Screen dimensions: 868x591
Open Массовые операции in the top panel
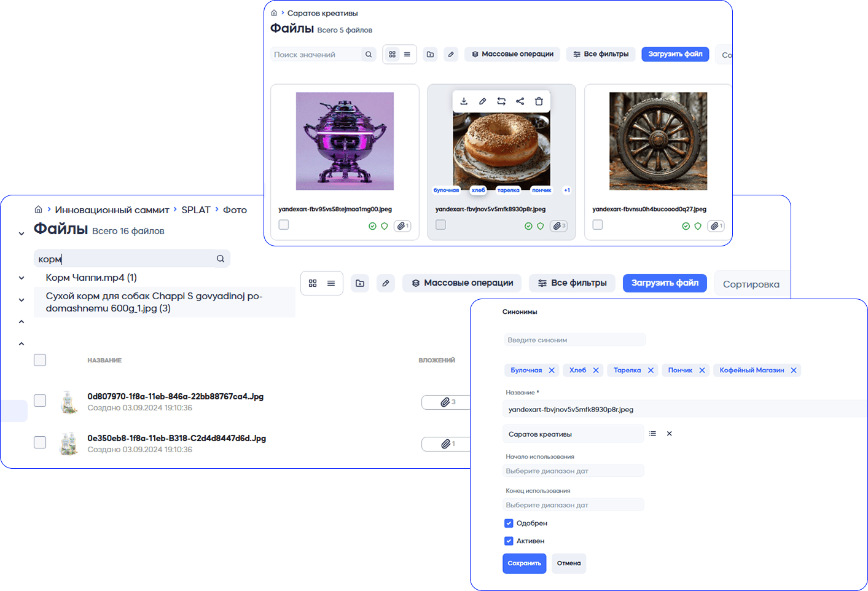pyautogui.click(x=512, y=54)
